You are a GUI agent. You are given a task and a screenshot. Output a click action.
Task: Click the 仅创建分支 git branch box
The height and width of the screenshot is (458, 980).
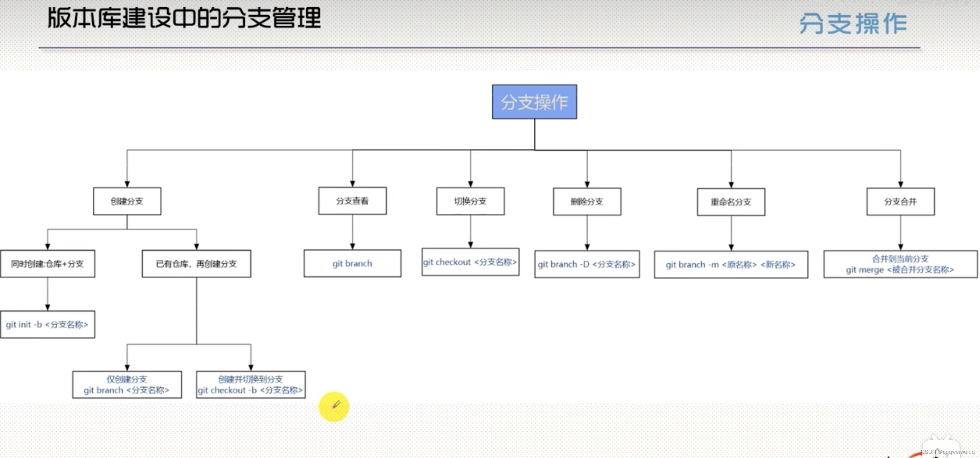pyautogui.click(x=127, y=384)
